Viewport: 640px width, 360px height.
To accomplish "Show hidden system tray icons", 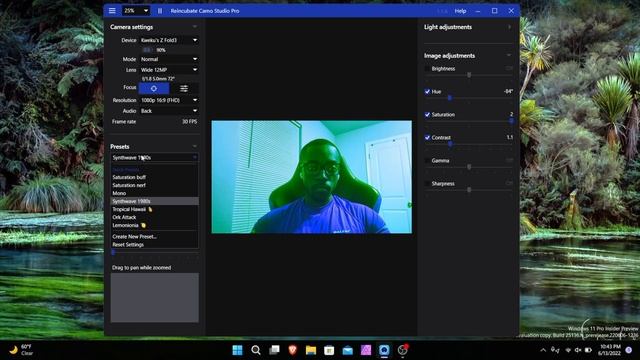I will pyautogui.click(x=543, y=350).
